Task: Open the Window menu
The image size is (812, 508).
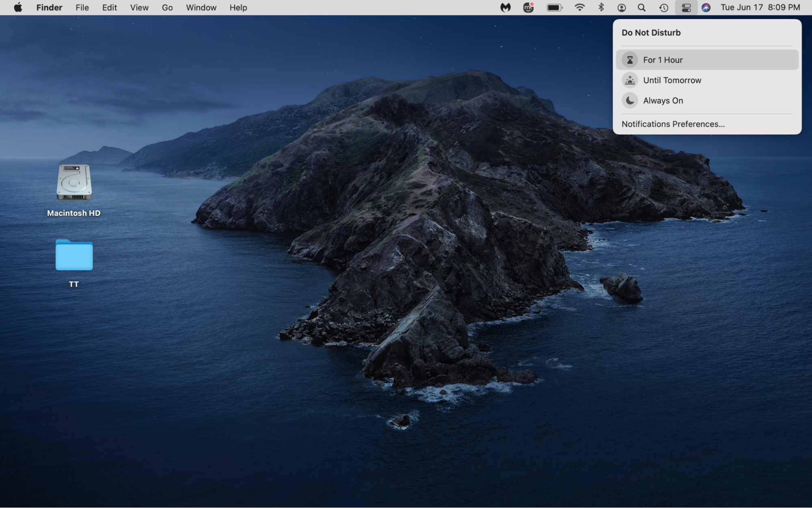Action: coord(201,7)
